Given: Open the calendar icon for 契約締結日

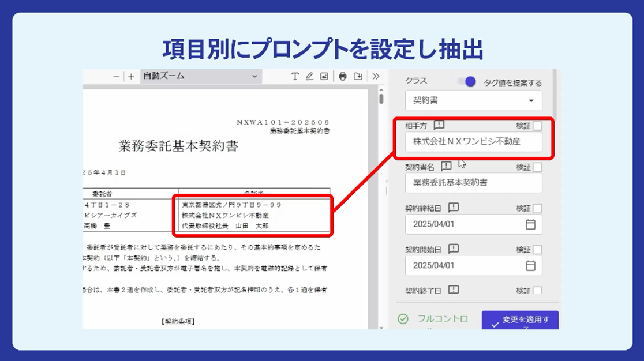Looking at the screenshot, I should 531,223.
